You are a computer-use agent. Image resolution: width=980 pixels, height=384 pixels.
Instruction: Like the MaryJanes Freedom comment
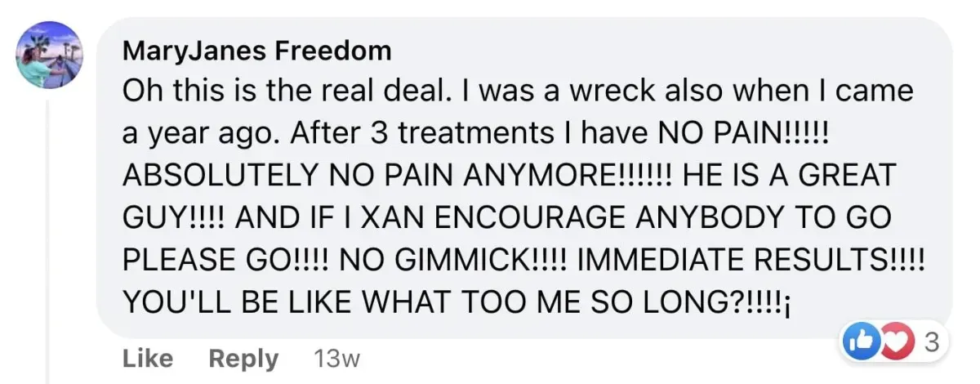click(x=148, y=359)
